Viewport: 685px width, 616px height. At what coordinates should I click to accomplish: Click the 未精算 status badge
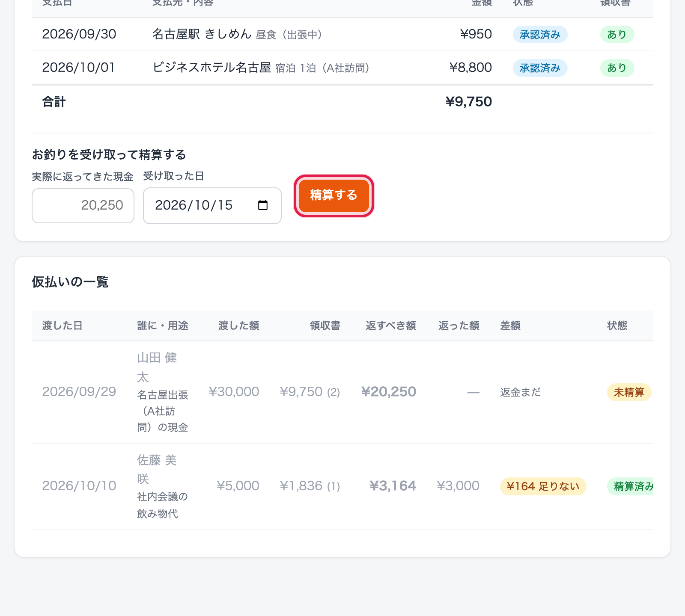[x=629, y=392]
